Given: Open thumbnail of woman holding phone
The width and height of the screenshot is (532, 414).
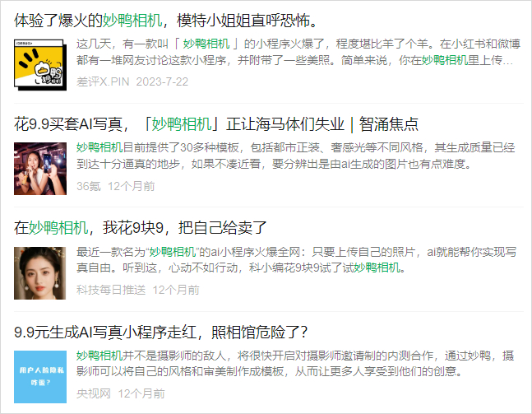Looking at the screenshot, I should point(40,169).
